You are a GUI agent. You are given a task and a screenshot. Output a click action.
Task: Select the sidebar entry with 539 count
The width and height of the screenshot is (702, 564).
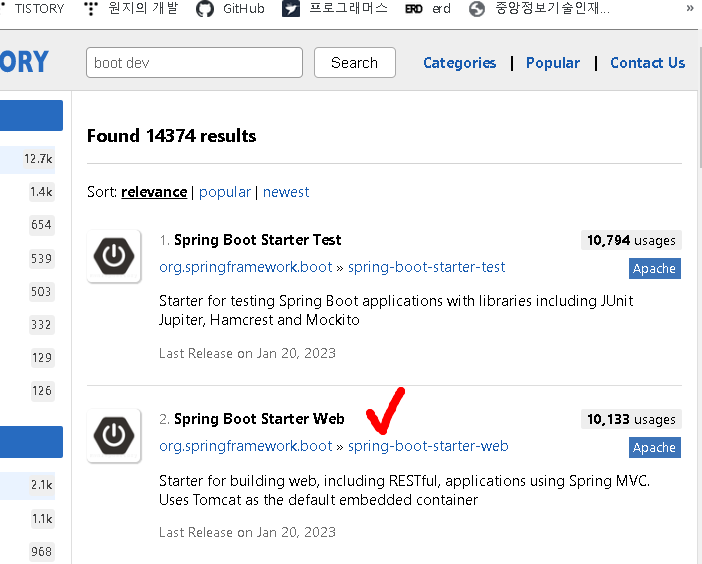[x=41, y=259]
